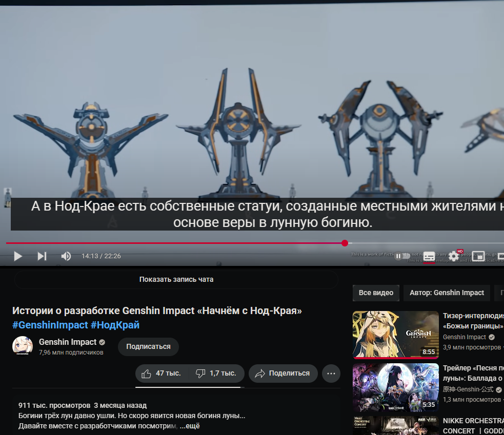Click the video title Истории о разработке
The width and height of the screenshot is (504, 435).
[x=157, y=310]
